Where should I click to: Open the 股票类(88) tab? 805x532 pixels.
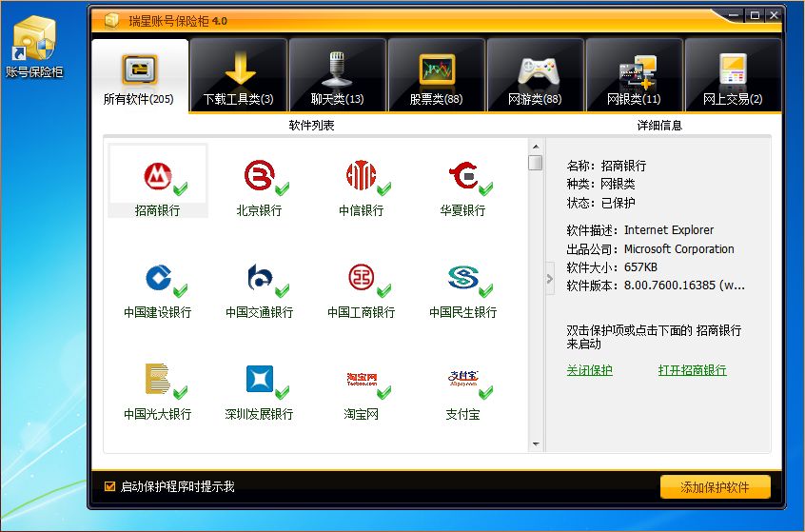click(x=437, y=75)
